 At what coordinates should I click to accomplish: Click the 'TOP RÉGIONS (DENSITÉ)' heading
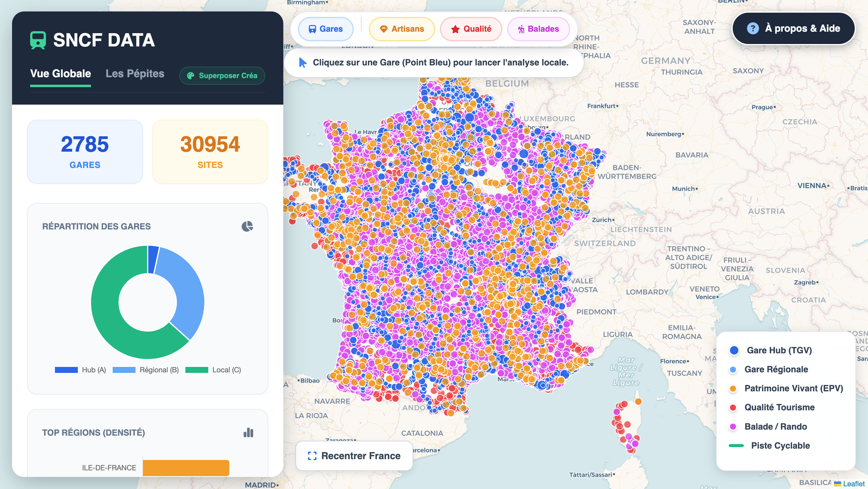(94, 433)
